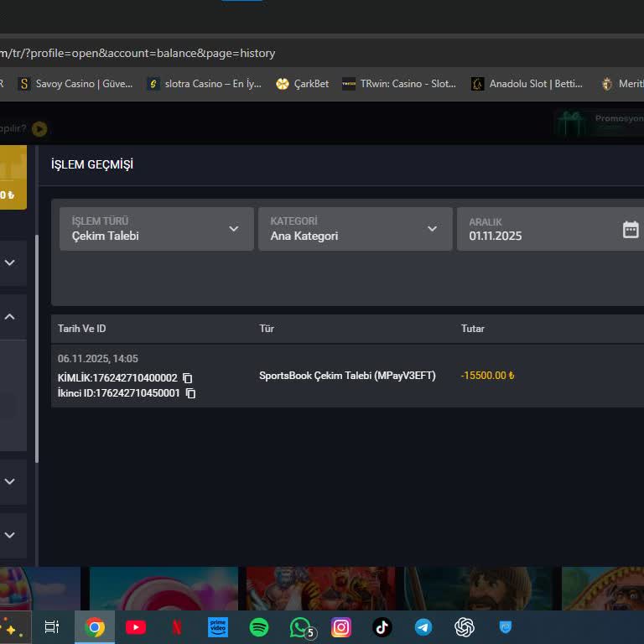The image size is (644, 644).
Task: Open the blue shield app icon
Action: pyautogui.click(x=505, y=627)
